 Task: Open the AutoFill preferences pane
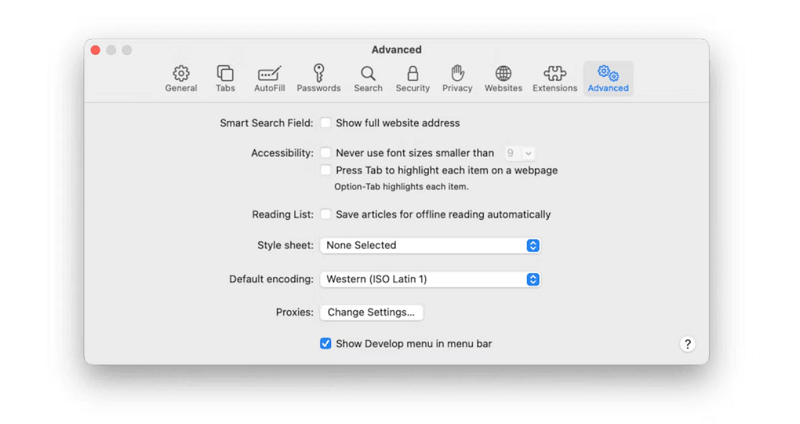tap(269, 79)
